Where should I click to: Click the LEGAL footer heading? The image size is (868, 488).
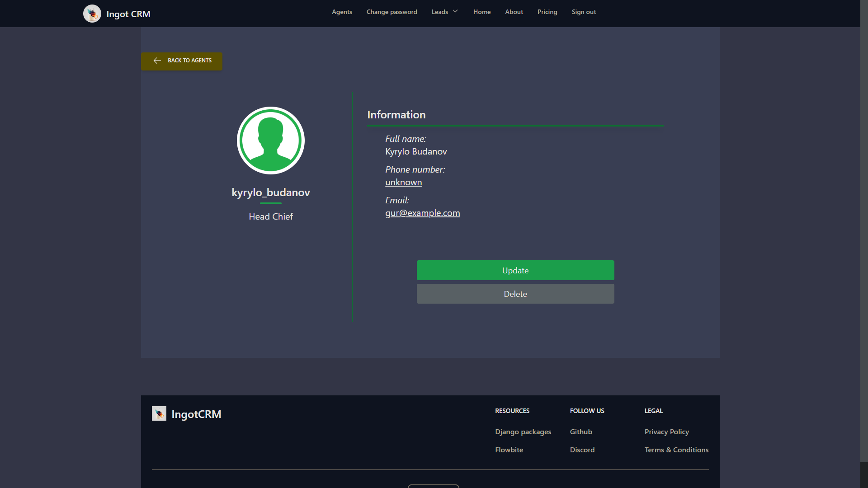coord(654,411)
